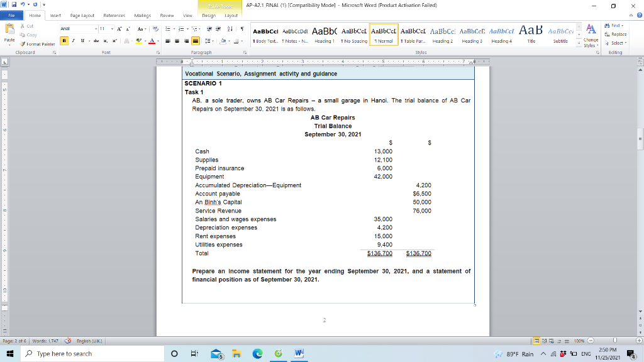
Task: Toggle Italic formatting
Action: coord(74,41)
